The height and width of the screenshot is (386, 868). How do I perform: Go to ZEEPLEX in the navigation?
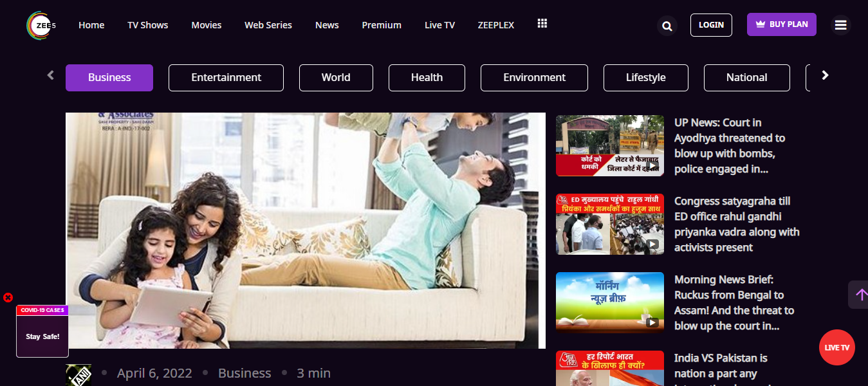tap(495, 25)
